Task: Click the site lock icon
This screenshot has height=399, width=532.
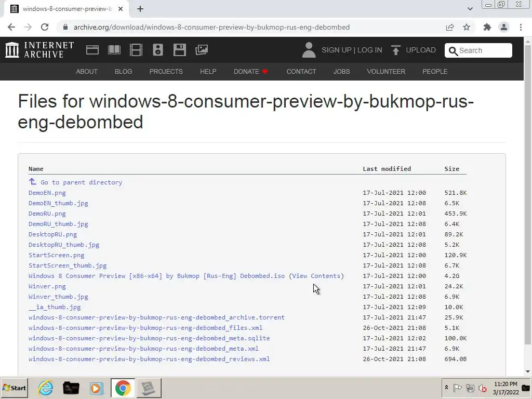Action: click(65, 27)
